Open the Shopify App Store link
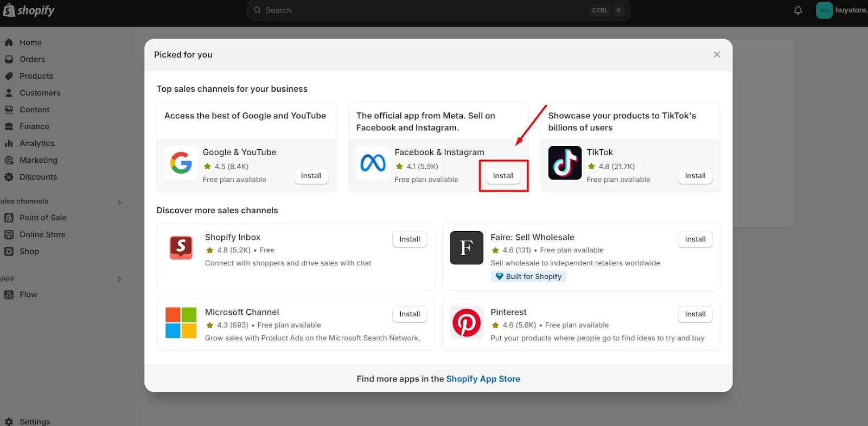The image size is (868, 426). coord(483,379)
